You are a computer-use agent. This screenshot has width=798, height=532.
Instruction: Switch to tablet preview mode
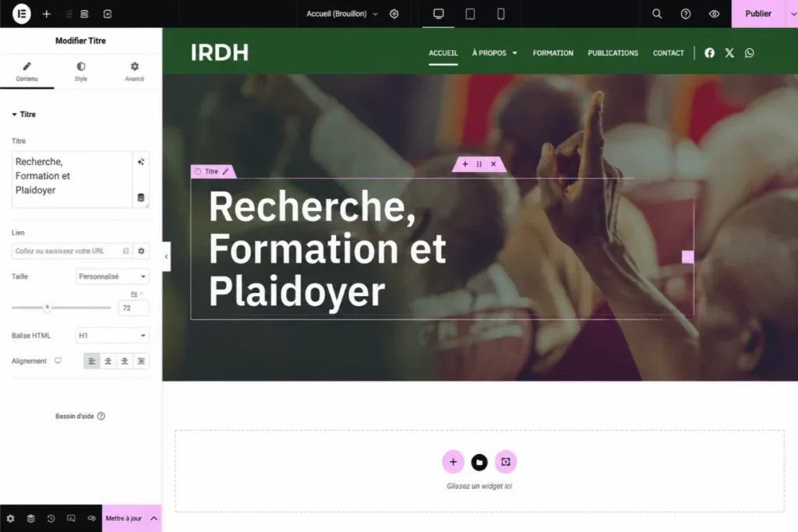pos(470,14)
